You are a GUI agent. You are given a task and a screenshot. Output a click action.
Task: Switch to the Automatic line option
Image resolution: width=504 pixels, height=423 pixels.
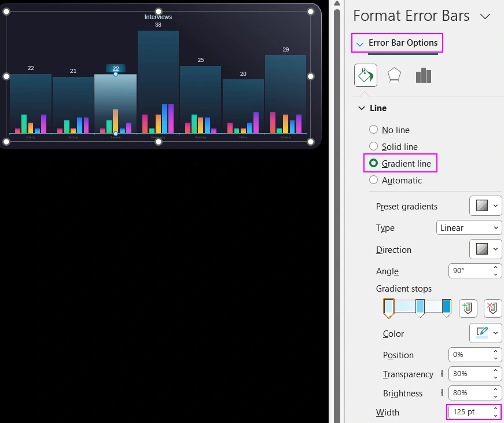pos(373,180)
